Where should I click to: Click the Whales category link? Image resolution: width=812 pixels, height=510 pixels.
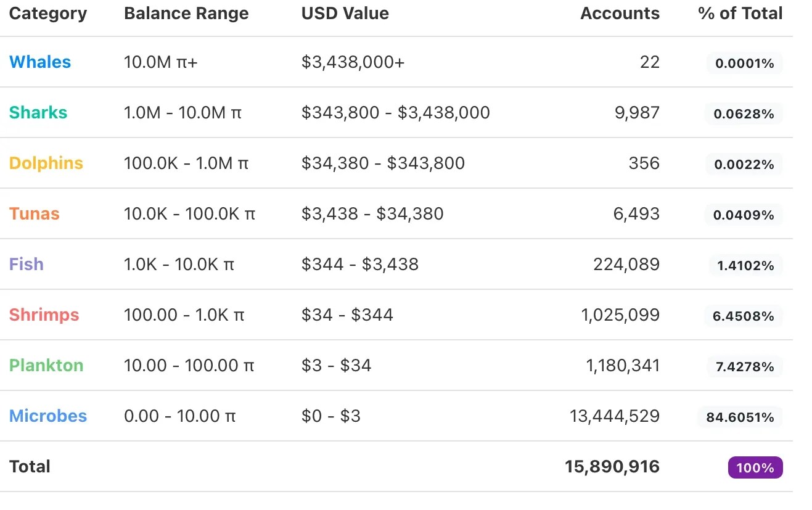pyautogui.click(x=40, y=62)
